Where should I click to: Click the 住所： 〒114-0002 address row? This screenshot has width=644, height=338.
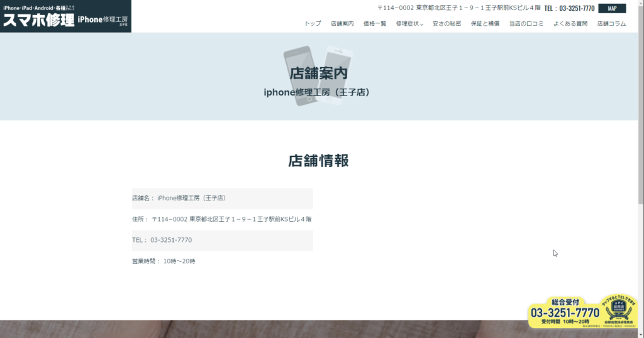[222, 219]
